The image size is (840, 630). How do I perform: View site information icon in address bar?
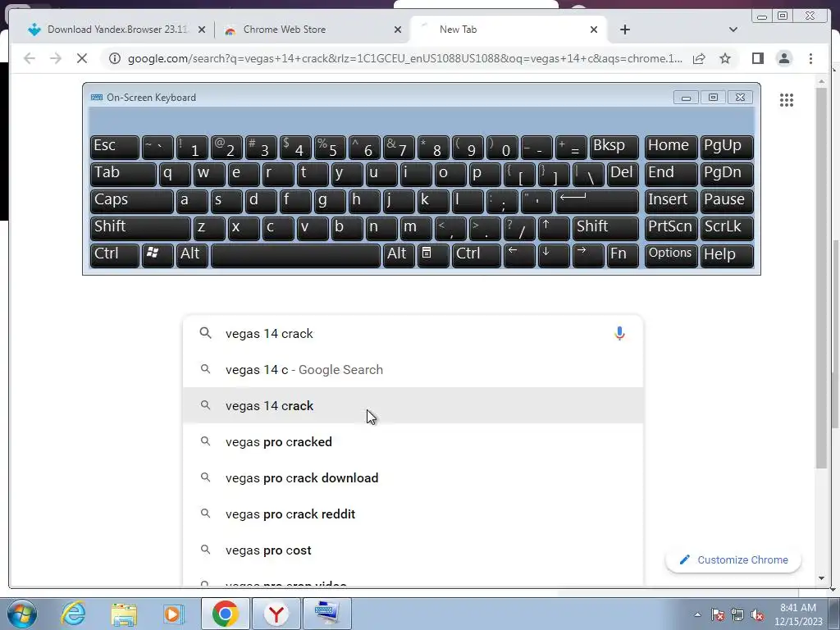coord(115,58)
